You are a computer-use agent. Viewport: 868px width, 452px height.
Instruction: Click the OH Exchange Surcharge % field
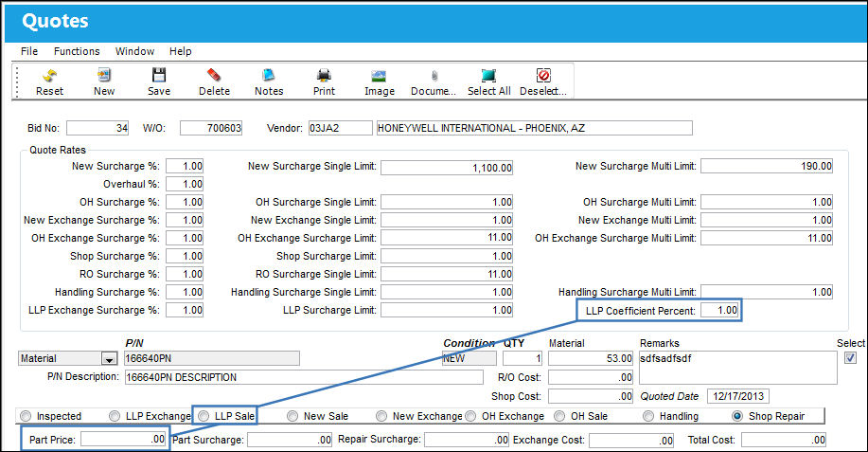(185, 238)
